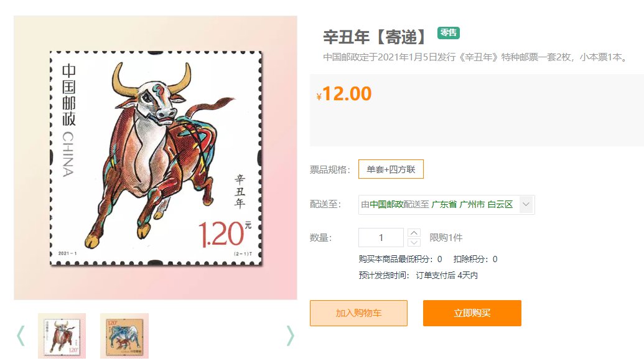
Task: Click 广州市 in the delivery address
Action: [x=472, y=204]
